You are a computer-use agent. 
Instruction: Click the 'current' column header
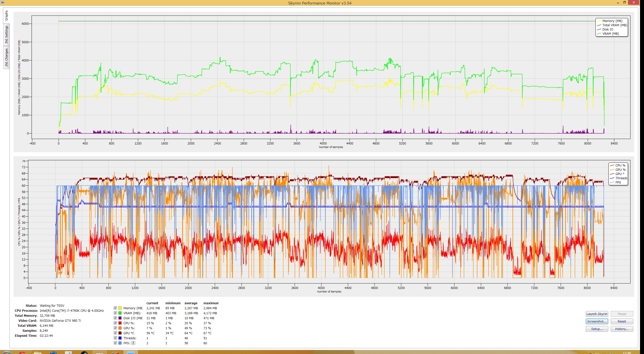pos(152,303)
